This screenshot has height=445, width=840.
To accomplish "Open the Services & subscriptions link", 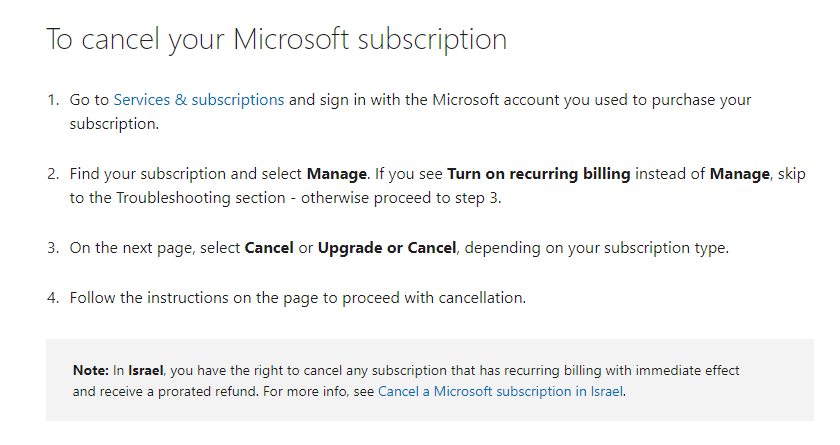I will pos(199,100).
